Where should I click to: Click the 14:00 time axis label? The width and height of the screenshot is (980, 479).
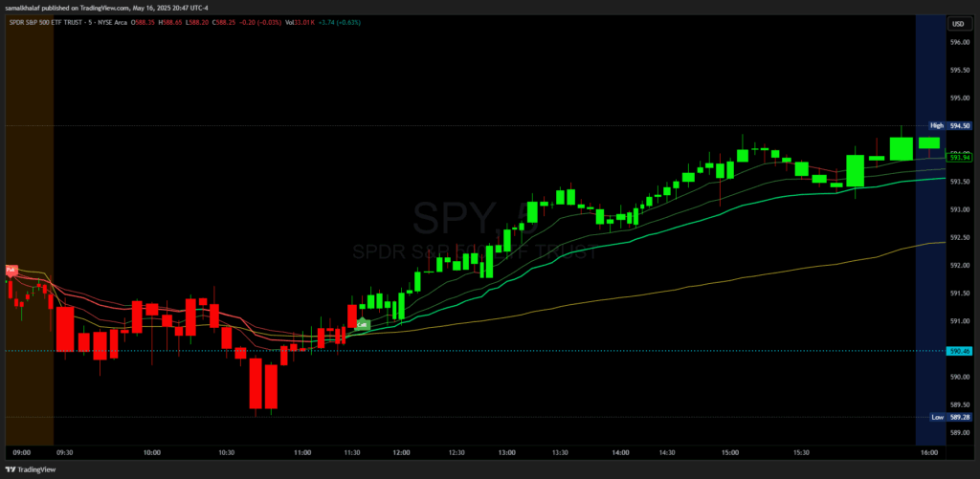coord(620,453)
